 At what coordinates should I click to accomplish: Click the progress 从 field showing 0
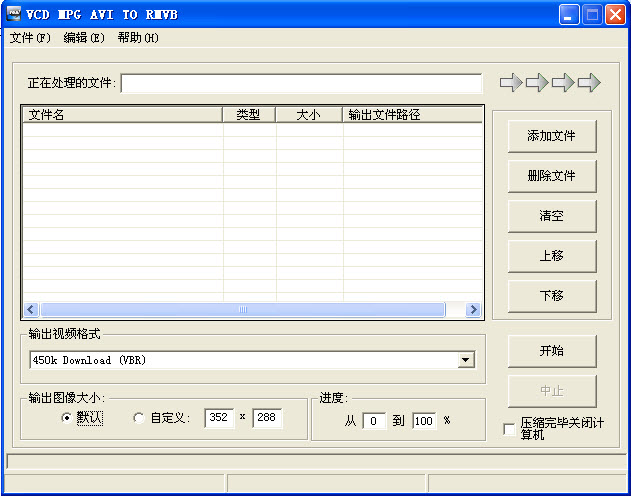(374, 421)
